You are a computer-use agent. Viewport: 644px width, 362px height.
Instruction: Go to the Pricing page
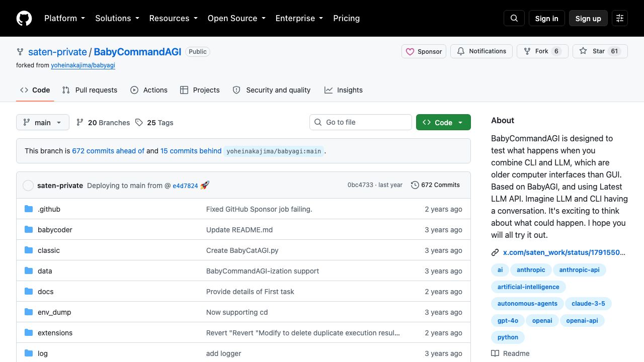tap(347, 18)
